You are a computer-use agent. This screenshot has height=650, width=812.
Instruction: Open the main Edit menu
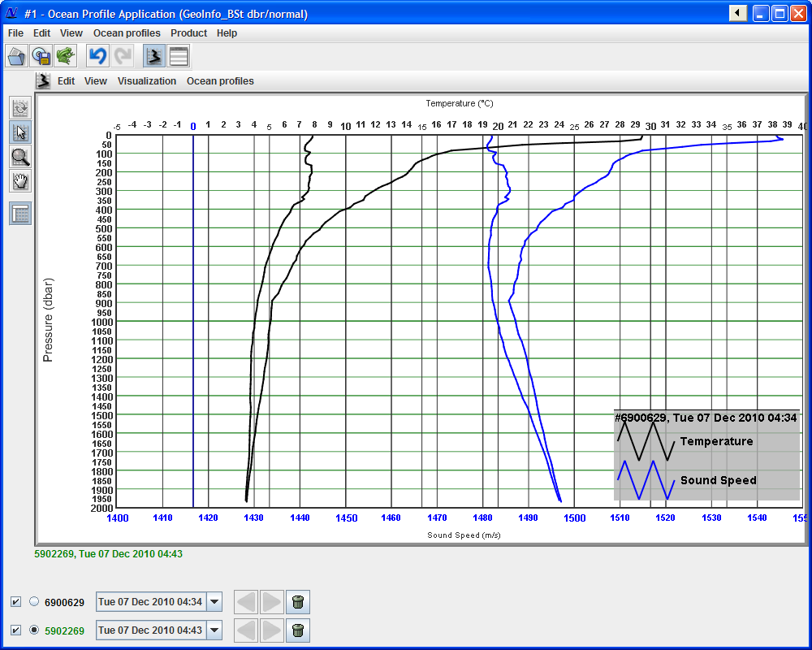click(x=42, y=32)
